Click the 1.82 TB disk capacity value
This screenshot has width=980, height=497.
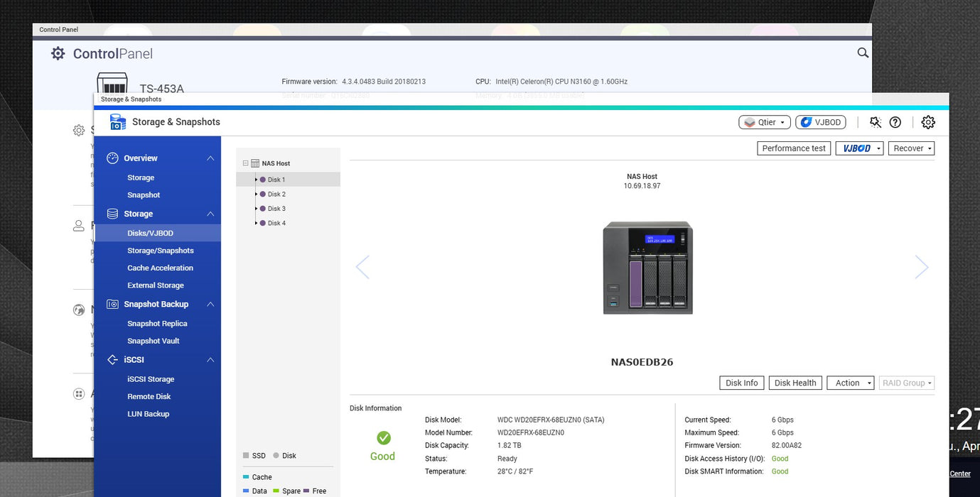click(x=509, y=446)
